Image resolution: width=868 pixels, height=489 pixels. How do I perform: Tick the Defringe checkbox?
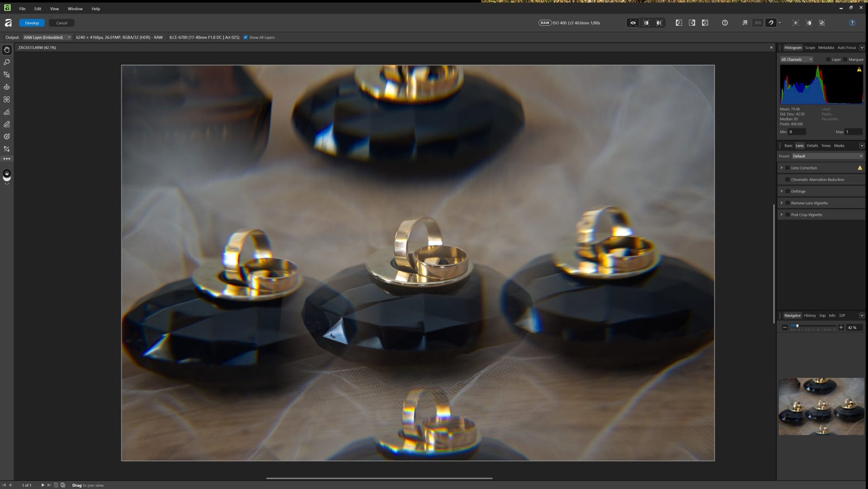coord(788,191)
